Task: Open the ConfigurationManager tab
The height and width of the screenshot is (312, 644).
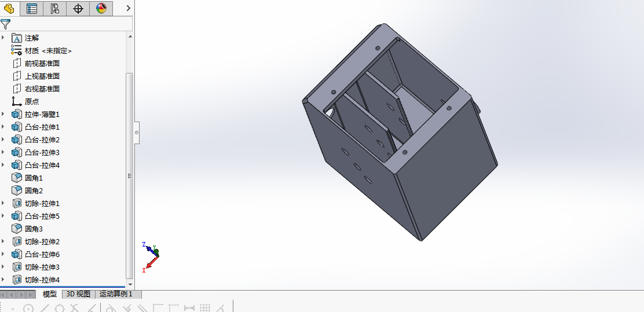Action: (x=54, y=8)
